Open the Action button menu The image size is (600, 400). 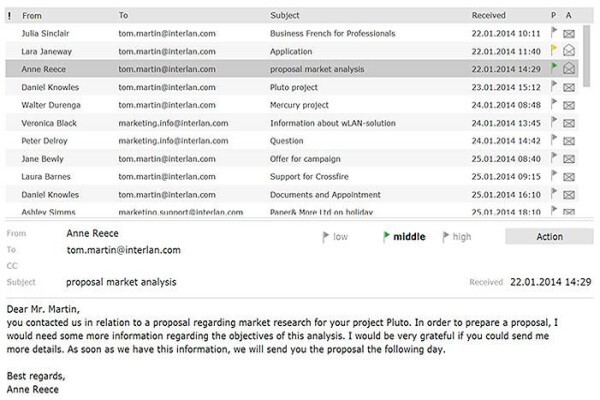pos(549,237)
